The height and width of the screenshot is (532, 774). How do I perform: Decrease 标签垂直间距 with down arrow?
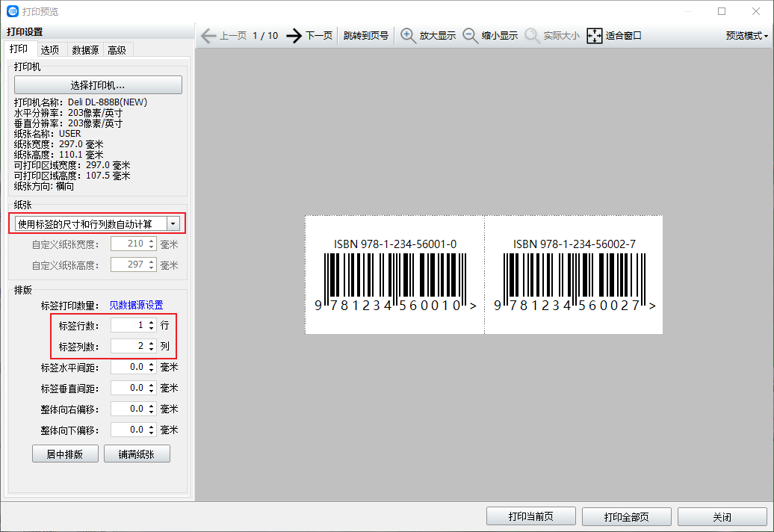pos(152,392)
